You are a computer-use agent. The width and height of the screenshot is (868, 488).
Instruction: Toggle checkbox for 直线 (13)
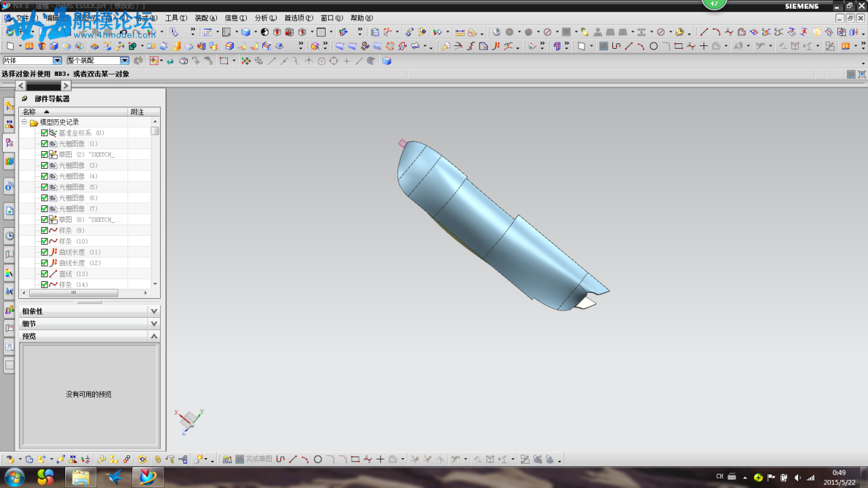[45, 274]
